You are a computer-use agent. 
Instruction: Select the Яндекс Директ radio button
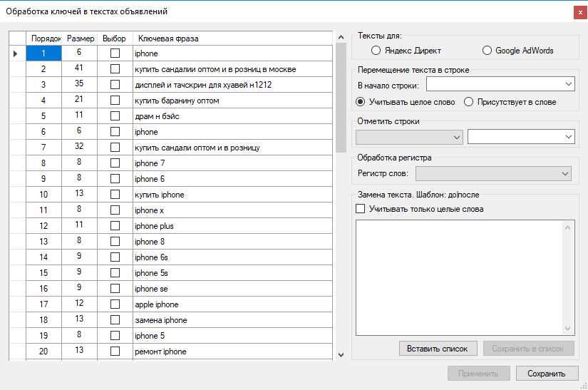tap(376, 51)
